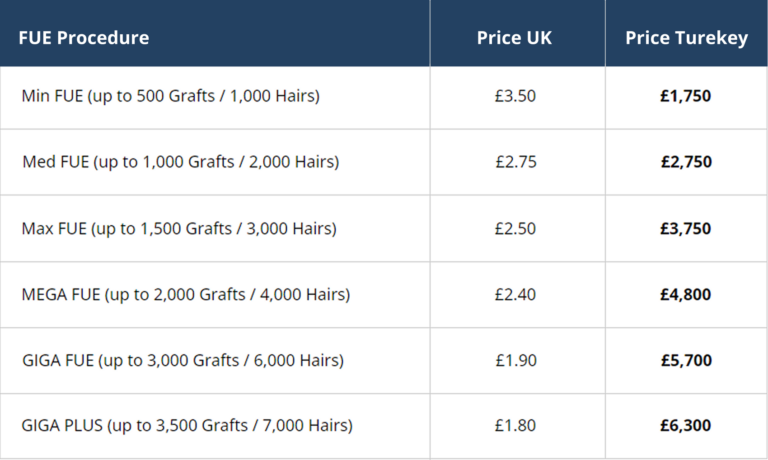The height and width of the screenshot is (460, 768).
Task: Select the GIGA FUE procedure row label
Action: [182, 360]
